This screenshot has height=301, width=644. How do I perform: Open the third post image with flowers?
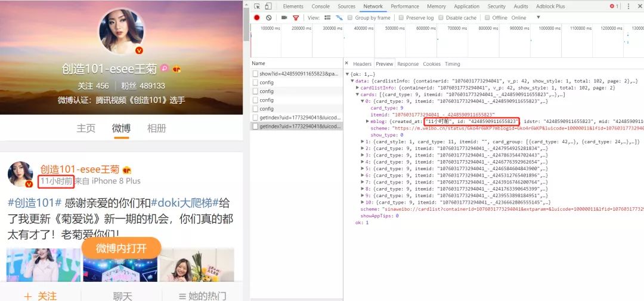tap(197, 265)
